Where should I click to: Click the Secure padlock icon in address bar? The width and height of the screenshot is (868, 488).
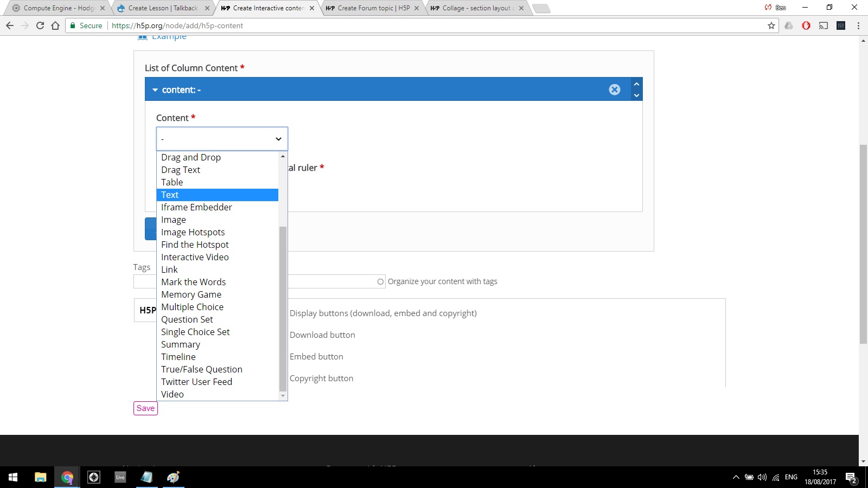tap(72, 25)
